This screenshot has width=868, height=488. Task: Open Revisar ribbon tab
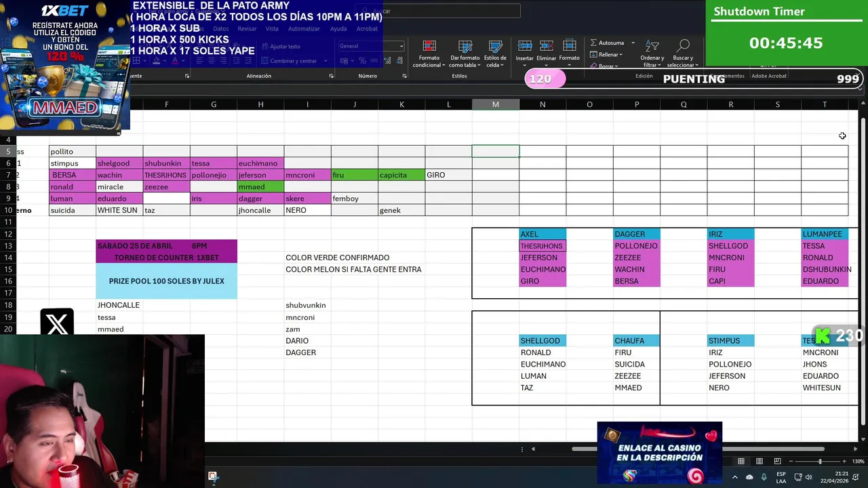pyautogui.click(x=247, y=29)
